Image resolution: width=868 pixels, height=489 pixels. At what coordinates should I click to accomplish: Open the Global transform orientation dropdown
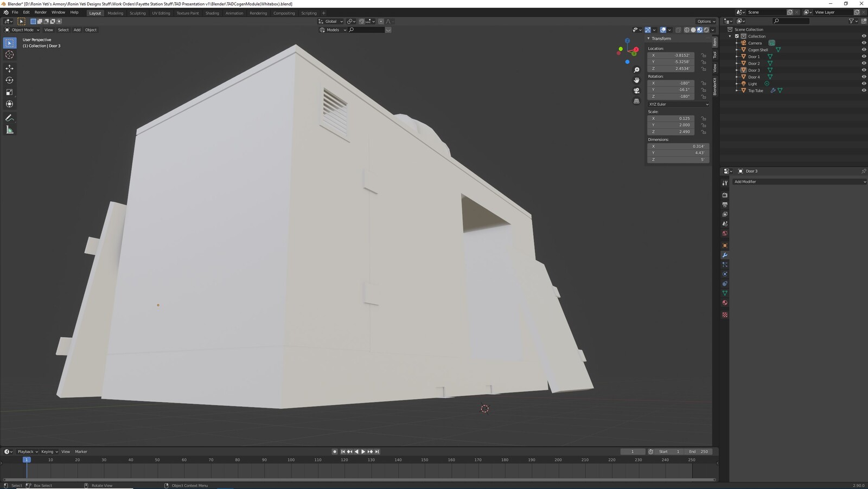point(330,21)
